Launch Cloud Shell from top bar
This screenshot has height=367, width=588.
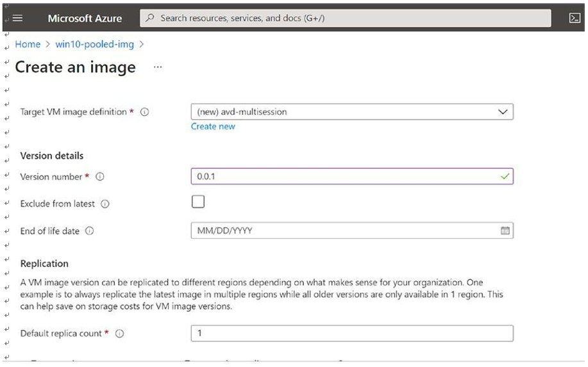575,18
